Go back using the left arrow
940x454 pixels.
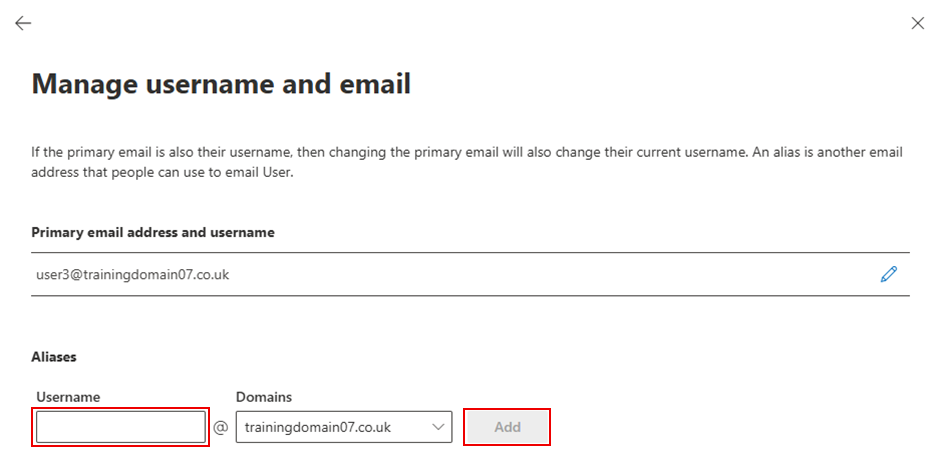click(23, 23)
